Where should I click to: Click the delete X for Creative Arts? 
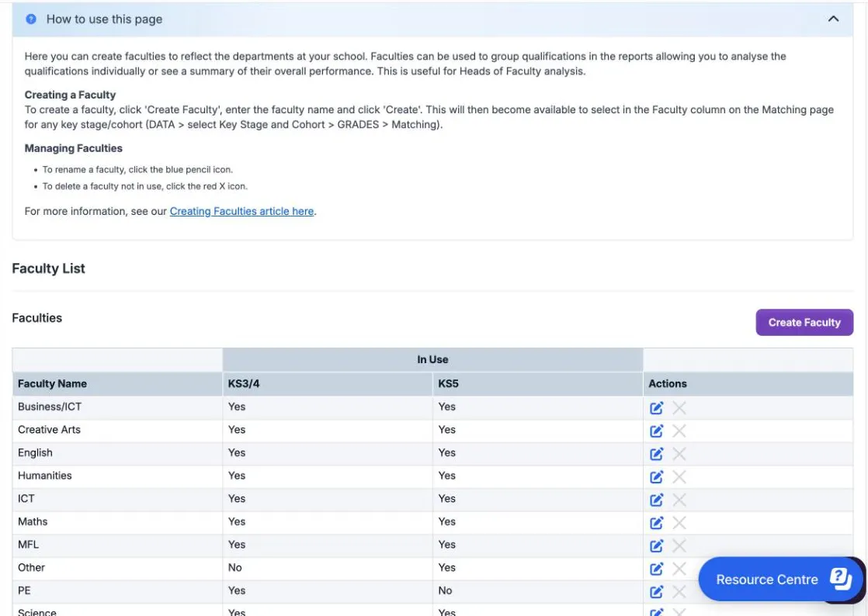[679, 431]
